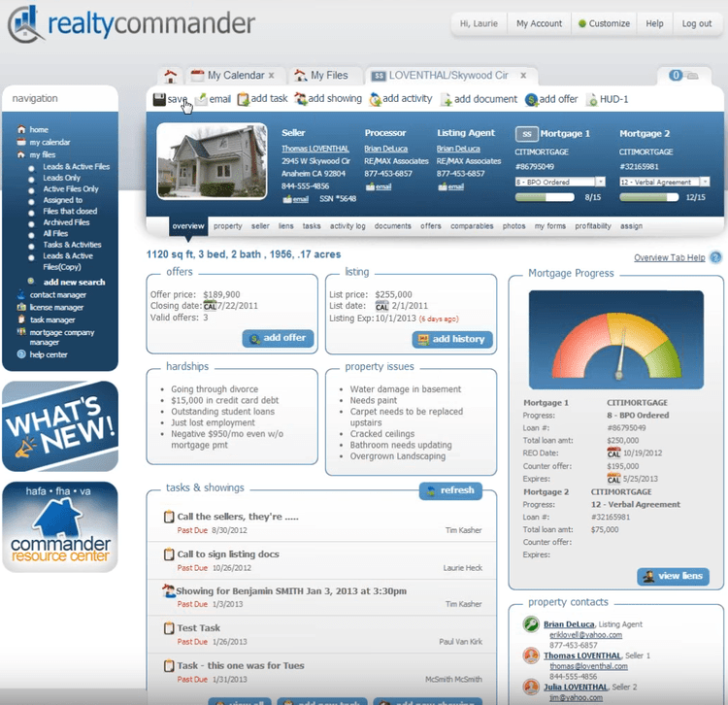The width and height of the screenshot is (728, 705).
Task: Collapse the my files navigation tree
Action: coord(21,154)
